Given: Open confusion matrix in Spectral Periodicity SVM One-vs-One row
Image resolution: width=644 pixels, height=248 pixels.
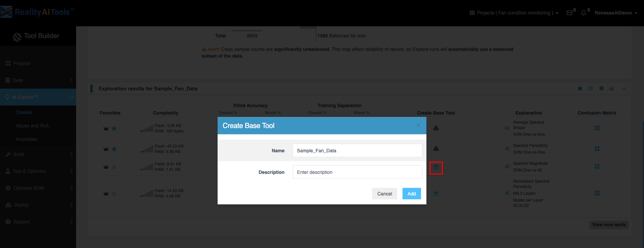Looking at the screenshot, I should pos(597,149).
